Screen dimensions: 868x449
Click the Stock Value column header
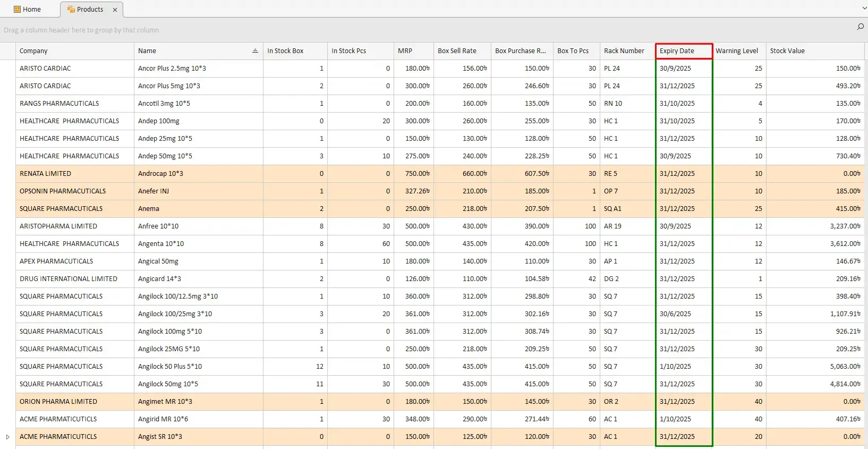815,51
